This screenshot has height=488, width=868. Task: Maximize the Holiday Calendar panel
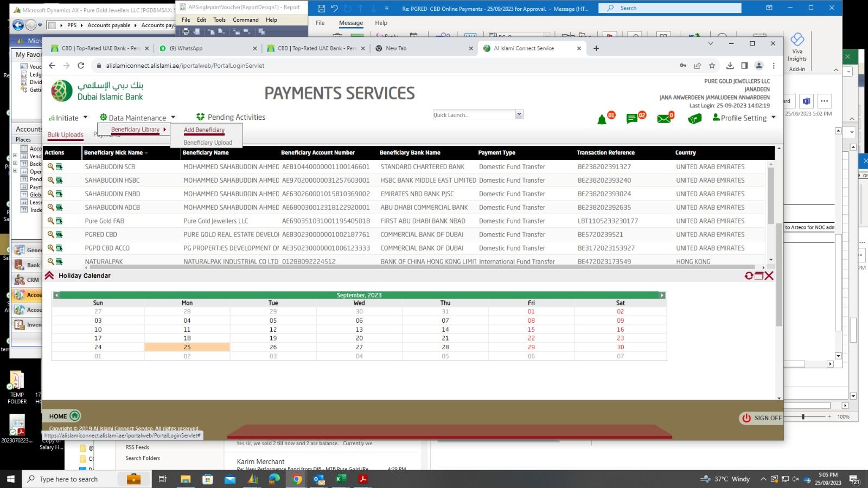759,275
